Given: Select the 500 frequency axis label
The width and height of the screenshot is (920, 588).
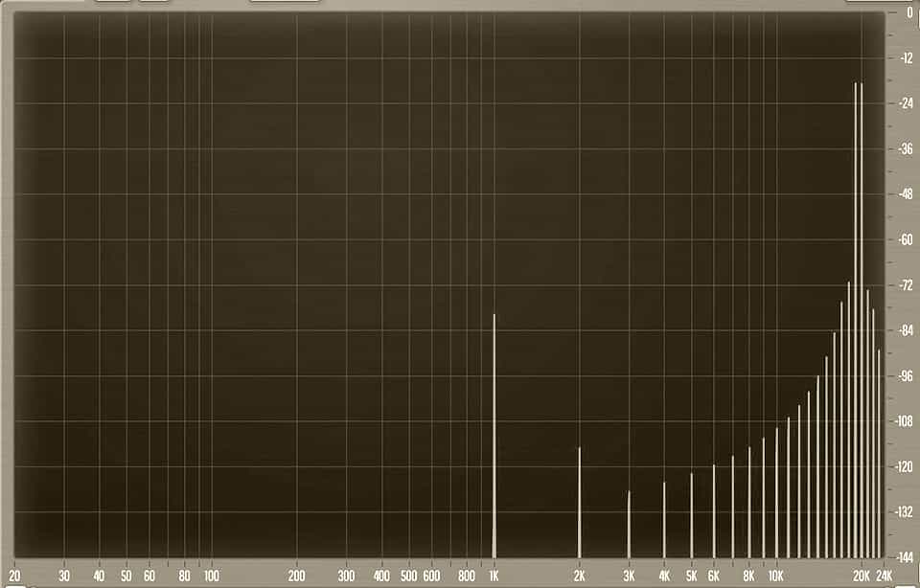Looking at the screenshot, I should (x=409, y=576).
